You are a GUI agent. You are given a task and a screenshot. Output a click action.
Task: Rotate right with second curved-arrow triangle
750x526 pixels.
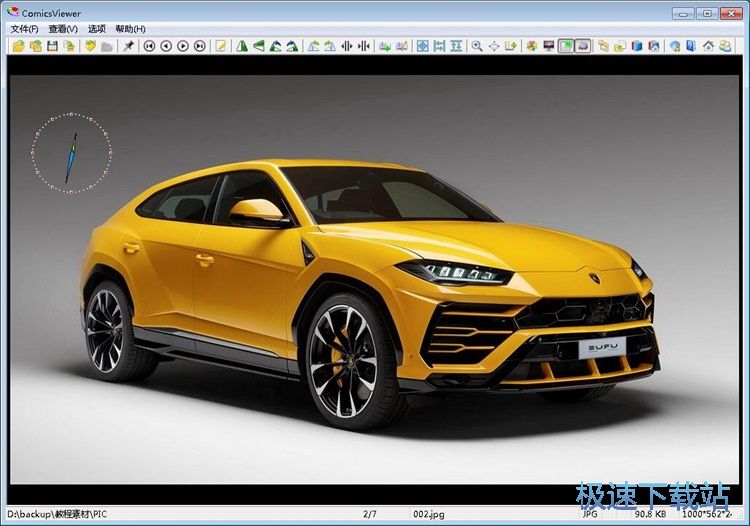[292, 46]
